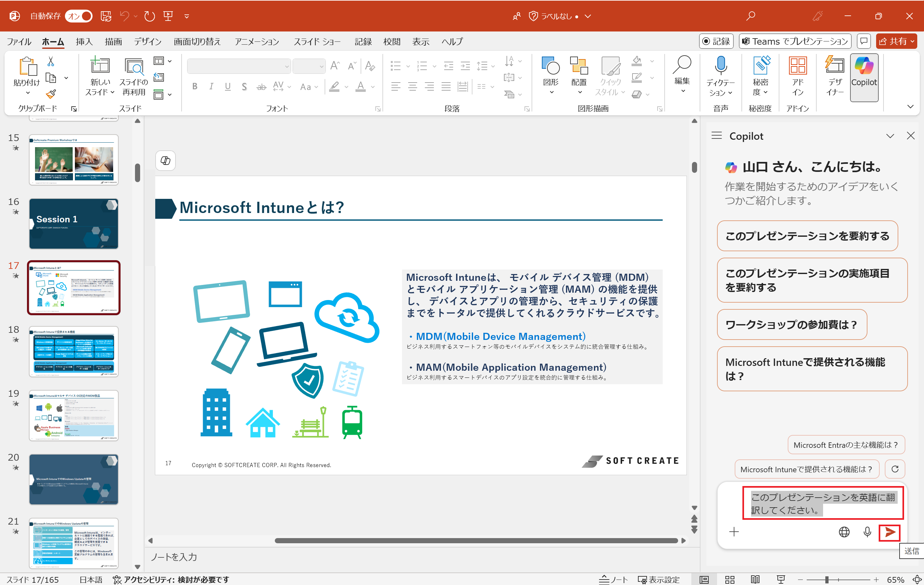This screenshot has width=924, height=585.
Task: Toggle italic formatting
Action: coord(211,87)
